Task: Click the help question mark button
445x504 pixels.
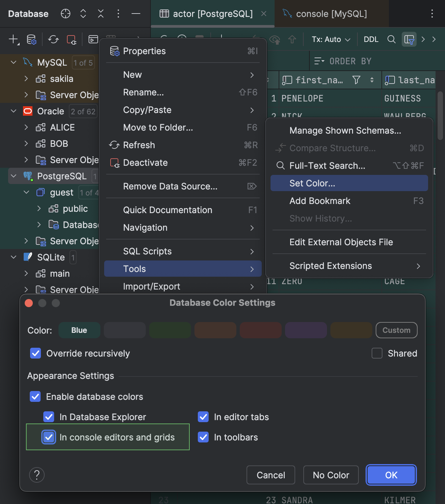Action: click(37, 475)
